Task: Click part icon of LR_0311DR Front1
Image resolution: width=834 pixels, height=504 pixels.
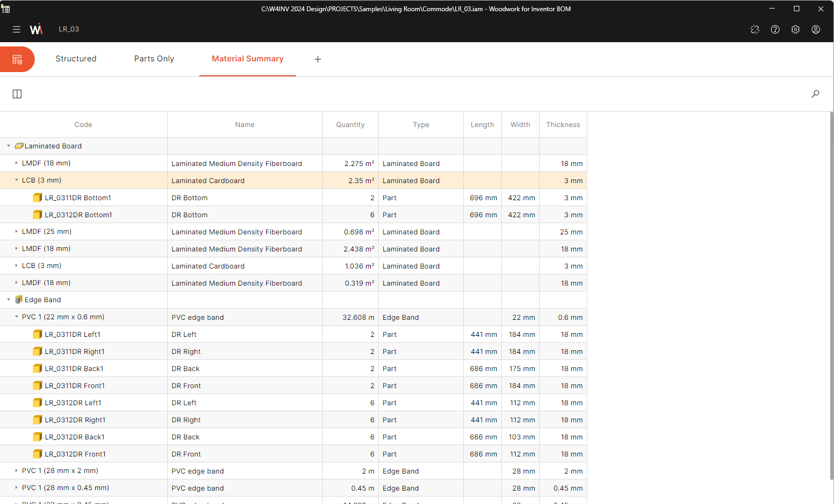Action: point(37,385)
